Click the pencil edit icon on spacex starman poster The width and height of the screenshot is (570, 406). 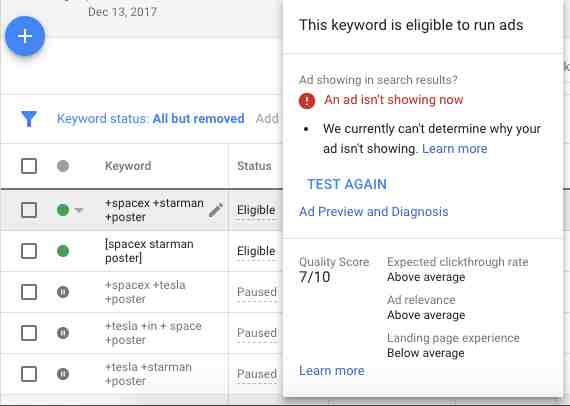(x=216, y=210)
